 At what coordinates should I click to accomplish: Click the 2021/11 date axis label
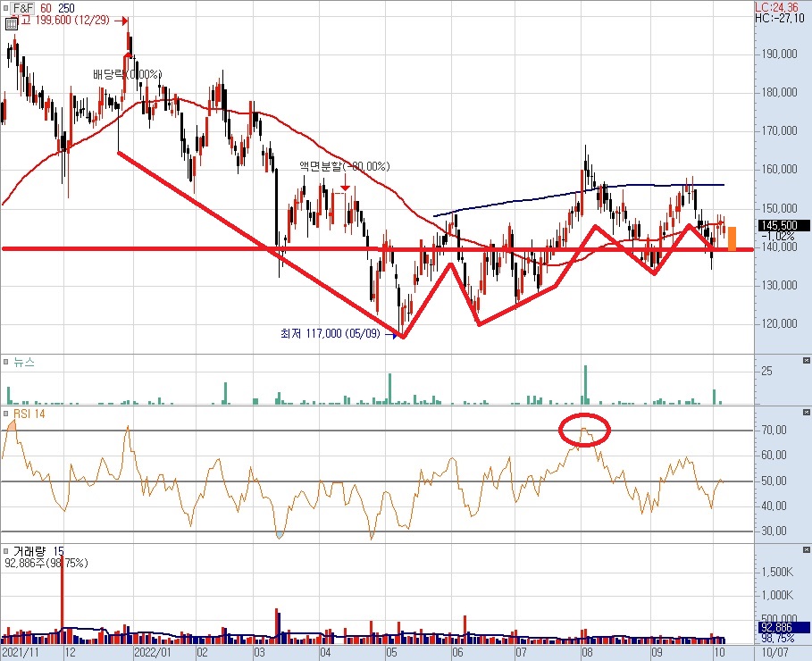tap(21, 652)
